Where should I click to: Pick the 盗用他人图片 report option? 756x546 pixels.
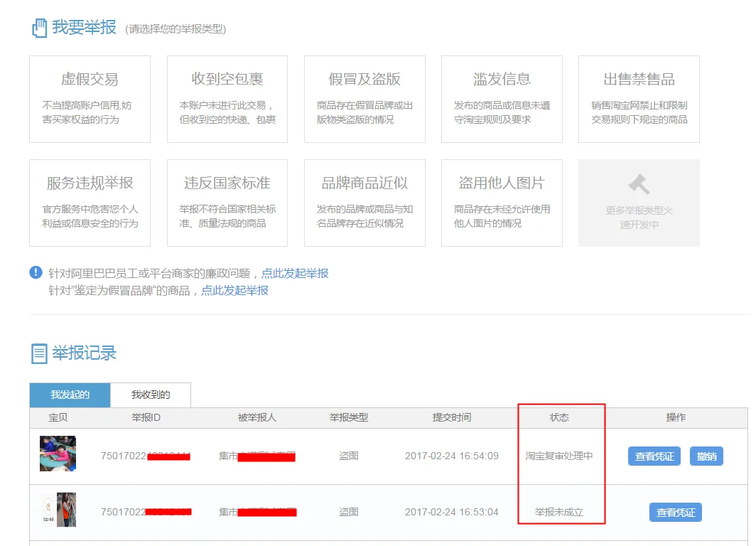click(502, 203)
